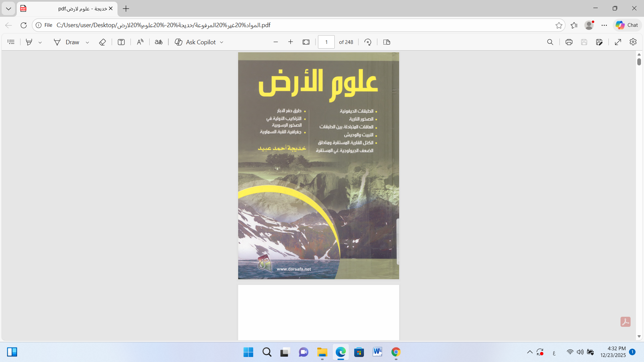
Task: Open Copilot Chat
Action: click(x=627, y=25)
